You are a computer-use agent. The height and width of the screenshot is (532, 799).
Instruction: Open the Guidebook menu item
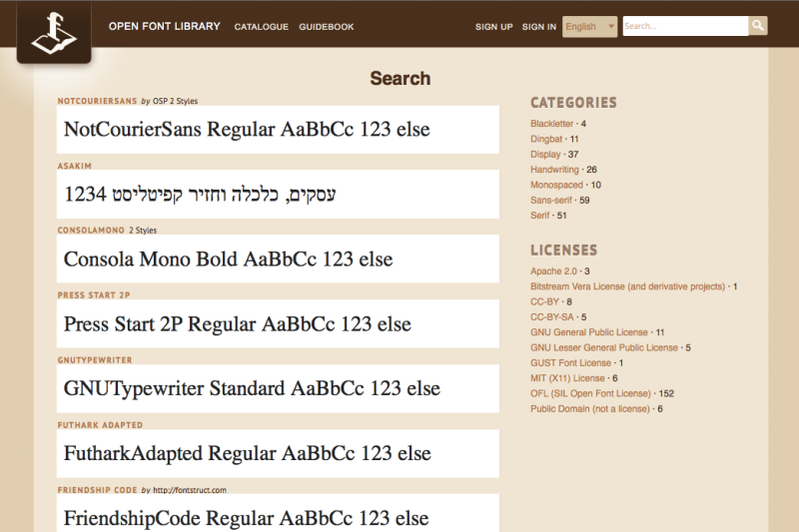coord(327,27)
